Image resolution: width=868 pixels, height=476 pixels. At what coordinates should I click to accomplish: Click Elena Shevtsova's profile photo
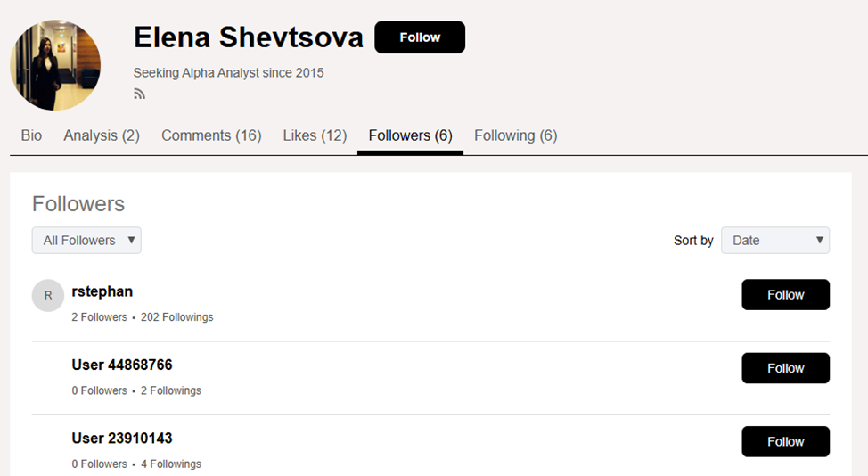55,66
